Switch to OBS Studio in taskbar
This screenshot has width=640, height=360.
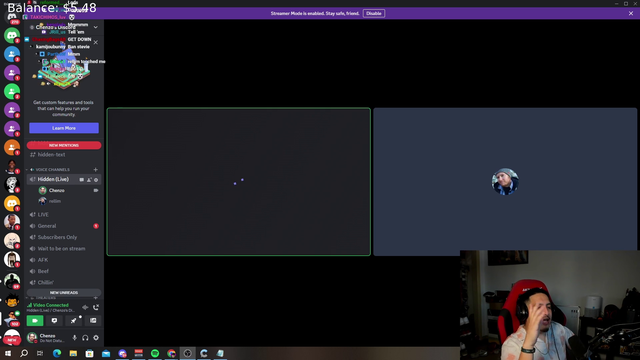(x=187, y=353)
